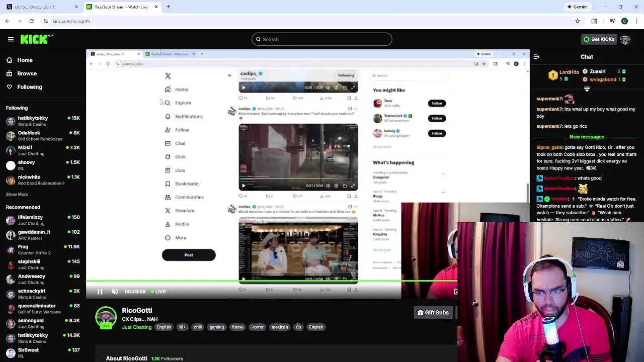Expand Show More in Following list

tap(17, 194)
